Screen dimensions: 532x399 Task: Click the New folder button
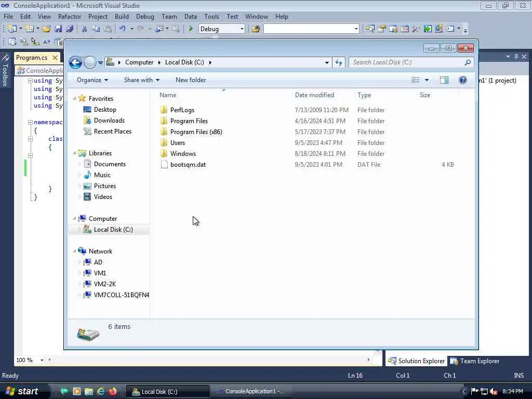pyautogui.click(x=190, y=80)
